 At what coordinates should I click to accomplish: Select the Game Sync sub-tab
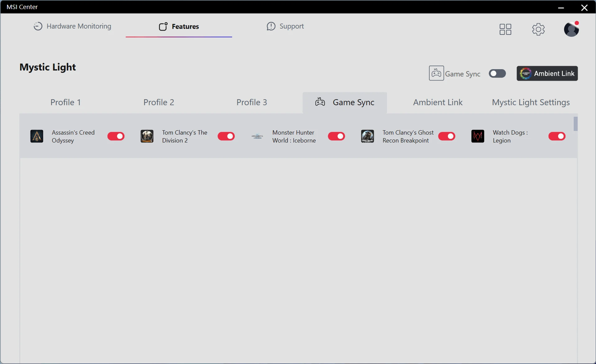pos(345,102)
